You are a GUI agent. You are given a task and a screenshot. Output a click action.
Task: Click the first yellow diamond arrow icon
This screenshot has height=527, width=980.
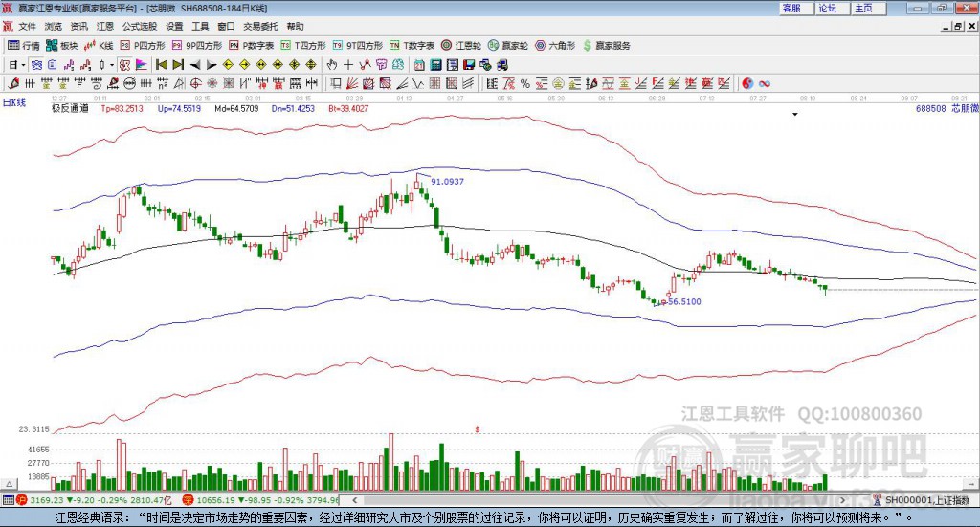point(228,65)
